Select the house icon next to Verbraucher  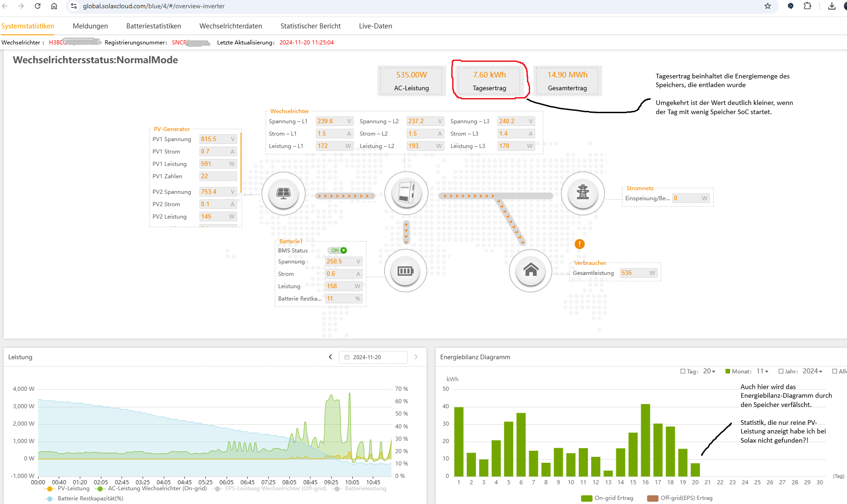pos(531,270)
